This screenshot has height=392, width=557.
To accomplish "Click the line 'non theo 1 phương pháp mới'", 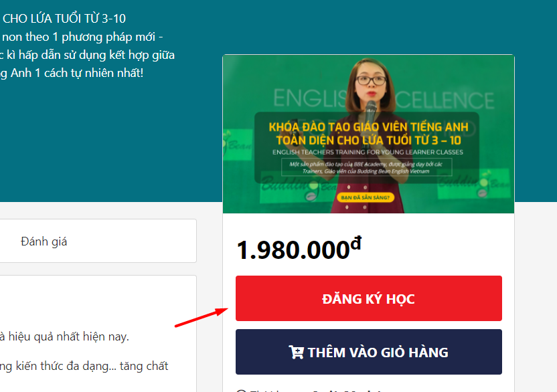I will [79, 37].
